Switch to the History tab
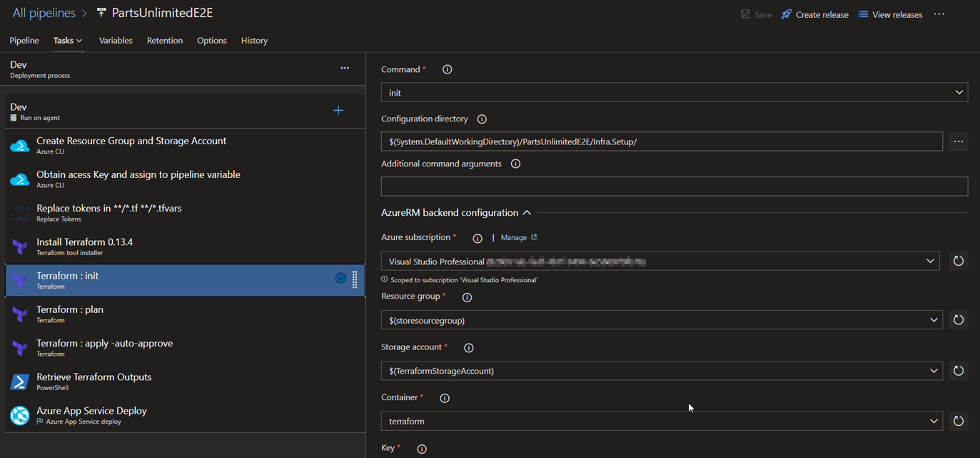This screenshot has width=980, height=458. pyautogui.click(x=254, y=41)
